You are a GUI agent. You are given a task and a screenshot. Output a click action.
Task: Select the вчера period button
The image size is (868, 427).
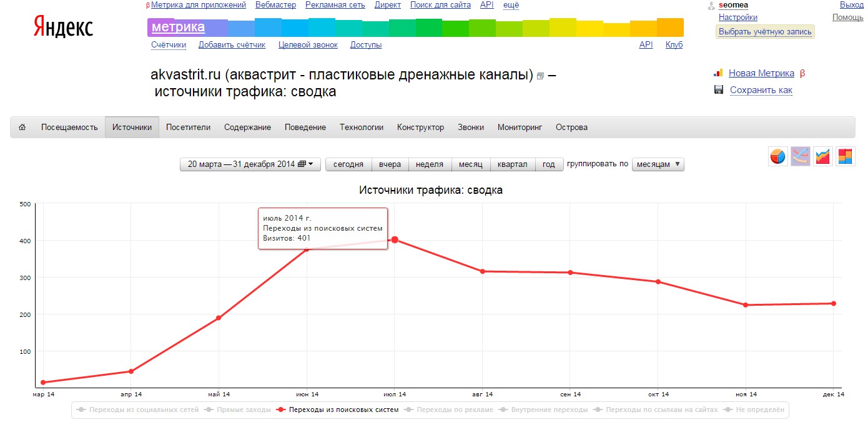pyautogui.click(x=390, y=164)
